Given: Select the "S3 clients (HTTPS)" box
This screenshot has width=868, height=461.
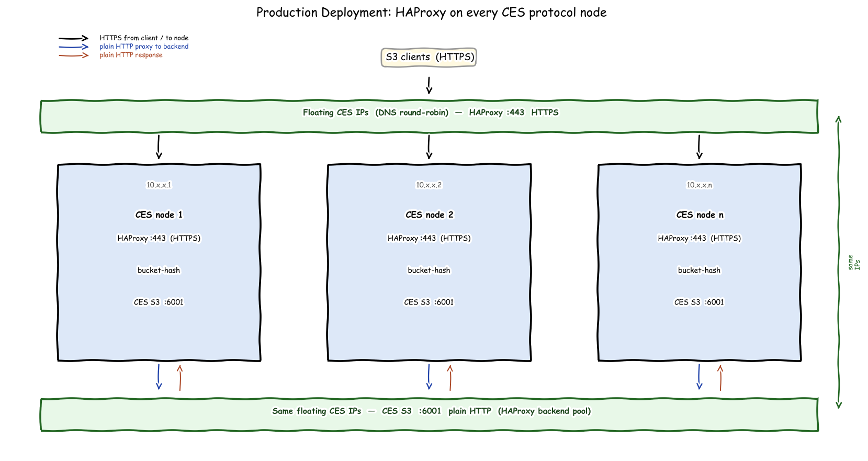Looking at the screenshot, I should (x=429, y=57).
